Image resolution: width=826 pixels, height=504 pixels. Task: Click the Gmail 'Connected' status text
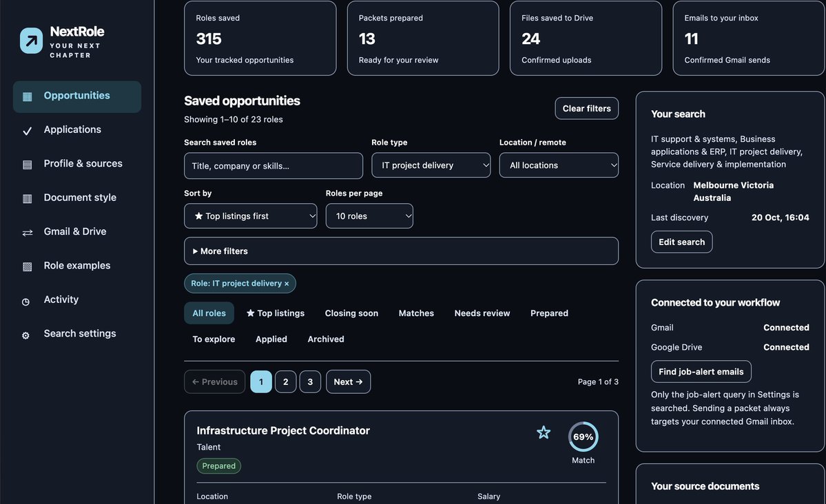coord(786,328)
